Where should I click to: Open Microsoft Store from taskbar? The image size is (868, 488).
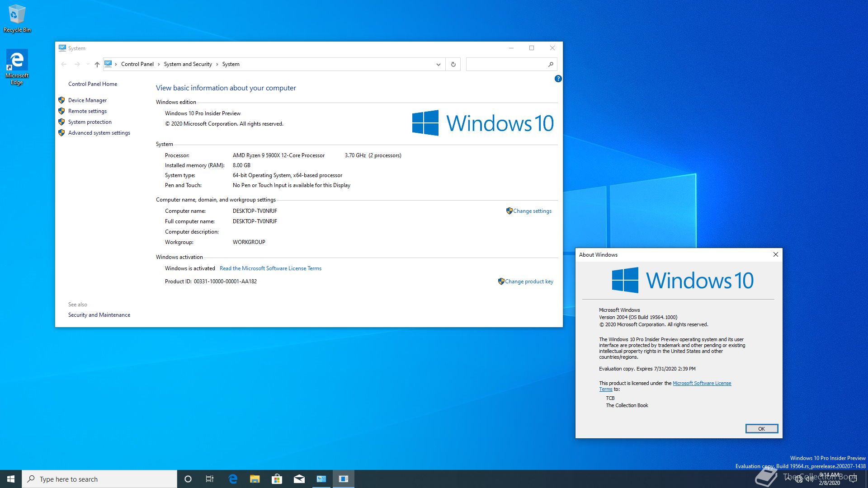(277, 479)
